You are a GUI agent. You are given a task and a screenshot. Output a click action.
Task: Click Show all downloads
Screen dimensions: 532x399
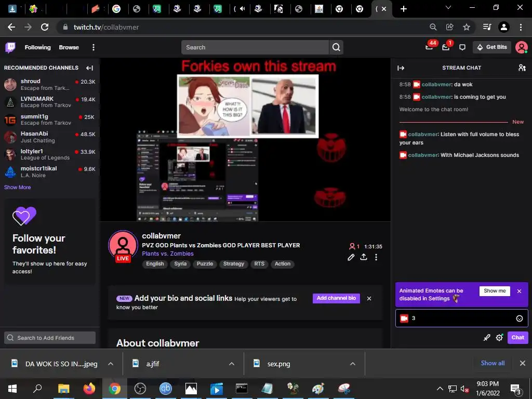pos(493,363)
